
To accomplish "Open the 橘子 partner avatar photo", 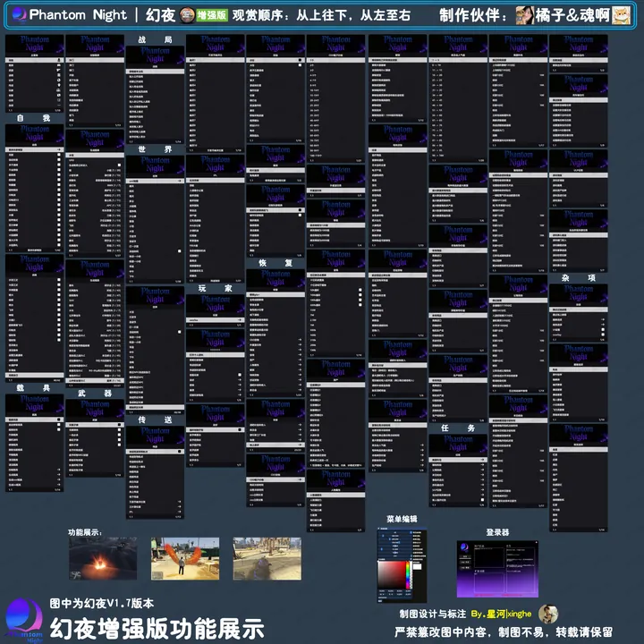I will coord(524,15).
